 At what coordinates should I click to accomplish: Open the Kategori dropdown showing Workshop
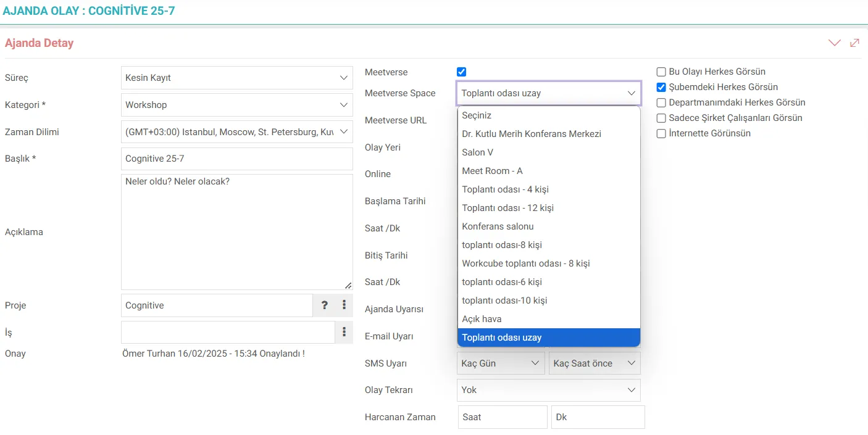click(237, 105)
